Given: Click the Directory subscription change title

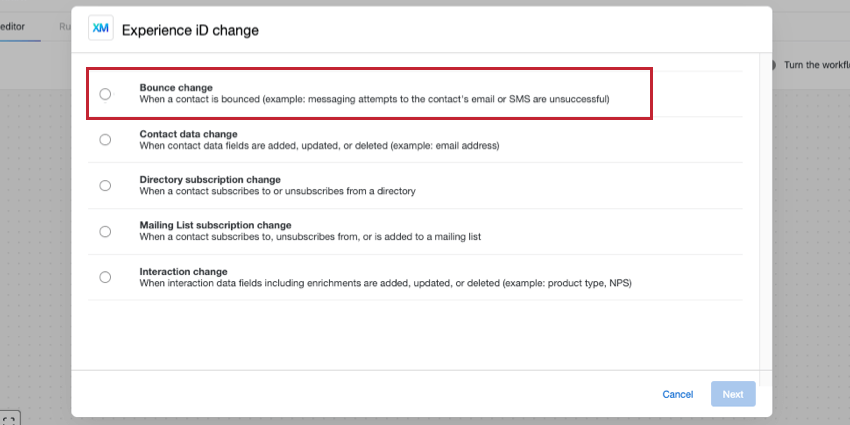Looking at the screenshot, I should tap(210, 180).
